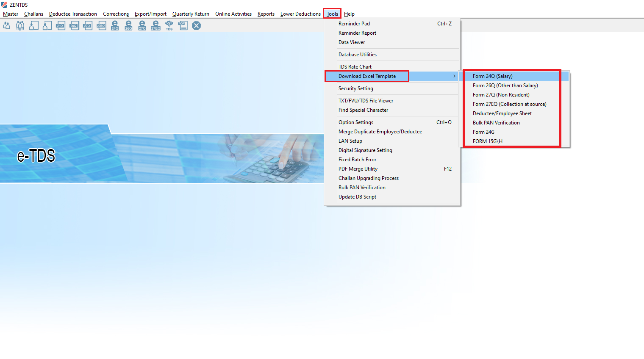Open the Deductee Transaction menu

73,14
